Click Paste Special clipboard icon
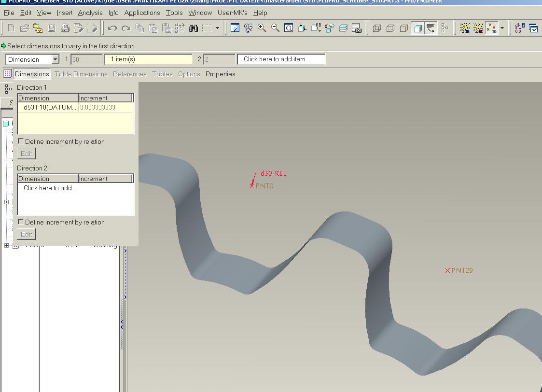Image resolution: width=542 pixels, height=392 pixels. (x=167, y=28)
